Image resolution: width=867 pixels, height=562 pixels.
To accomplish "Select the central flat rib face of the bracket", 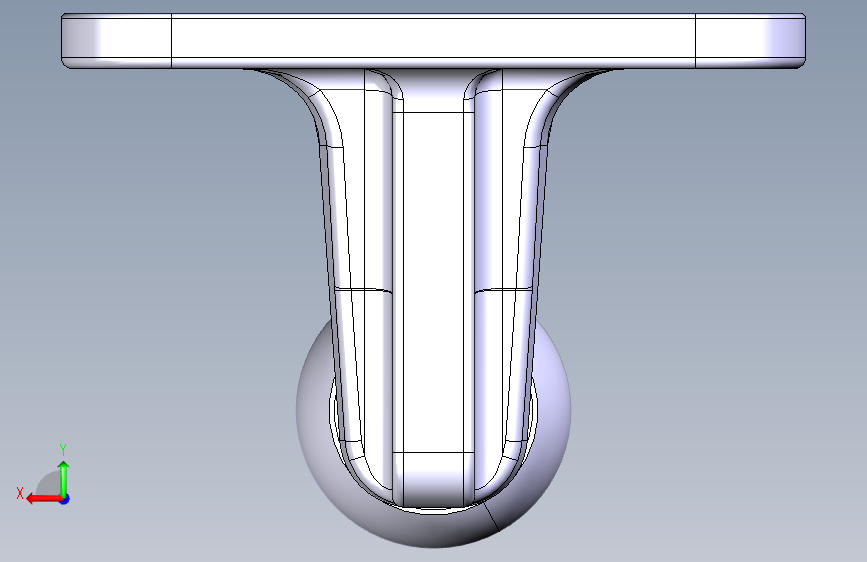I will point(434,282).
